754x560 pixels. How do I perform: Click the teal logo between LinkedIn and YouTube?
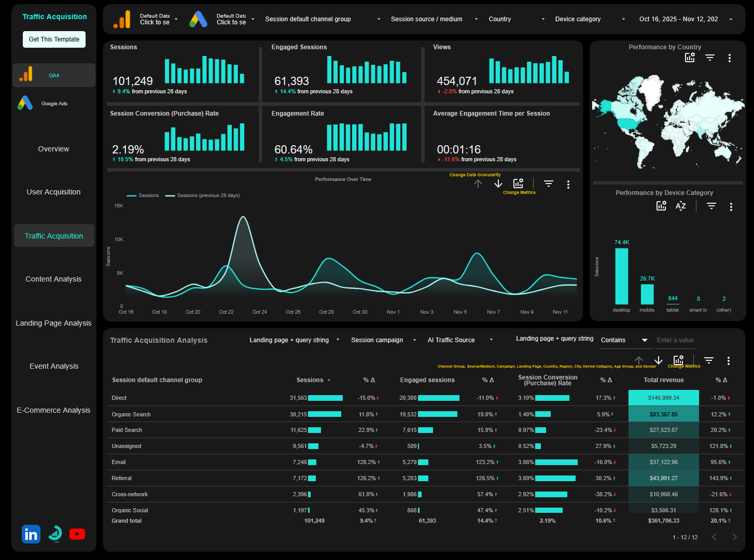(55, 534)
